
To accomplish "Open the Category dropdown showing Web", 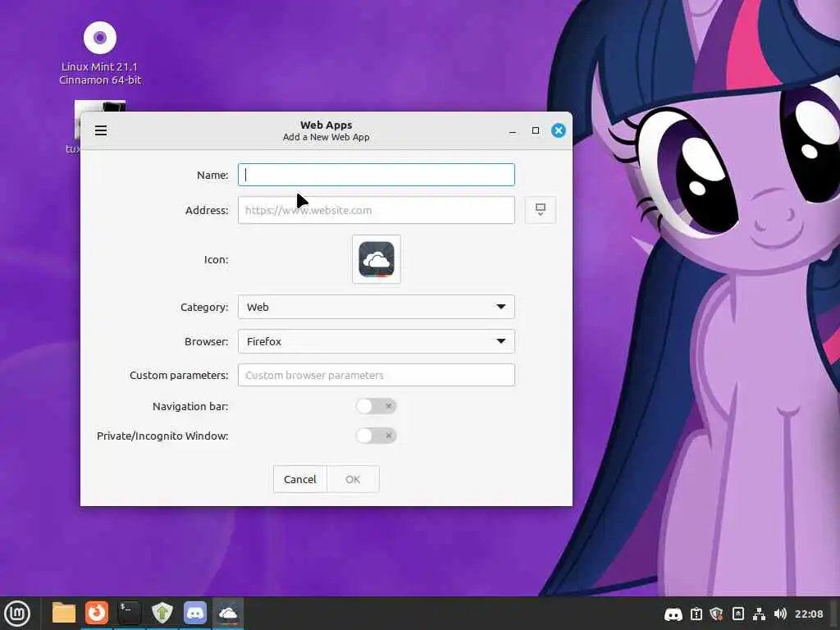I will pyautogui.click(x=376, y=307).
